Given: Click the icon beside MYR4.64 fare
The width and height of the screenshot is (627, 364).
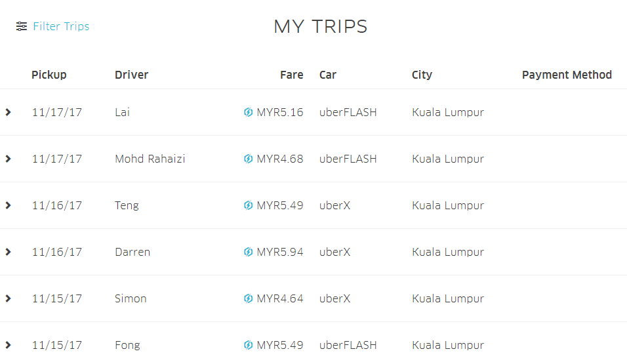Looking at the screenshot, I should 249,298.
